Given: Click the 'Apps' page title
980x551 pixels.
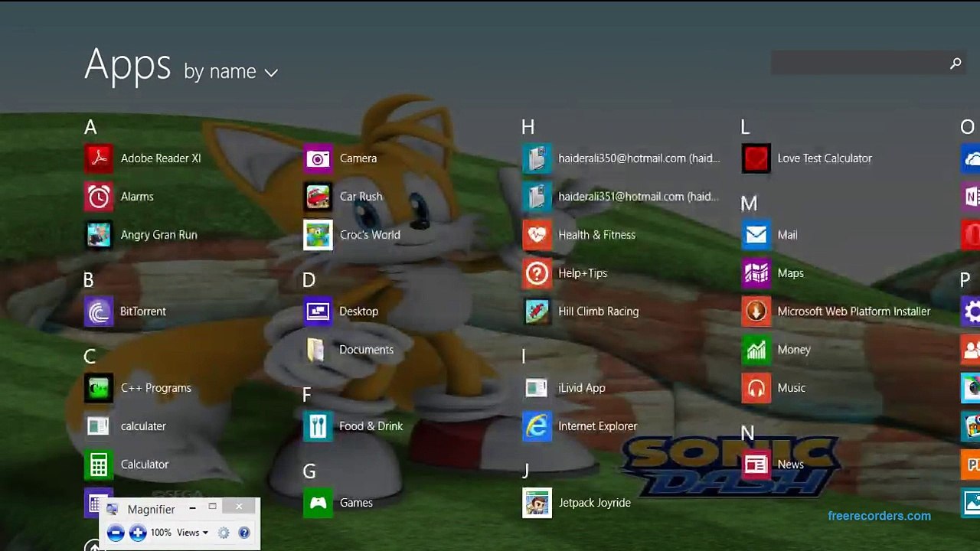Looking at the screenshot, I should [127, 64].
